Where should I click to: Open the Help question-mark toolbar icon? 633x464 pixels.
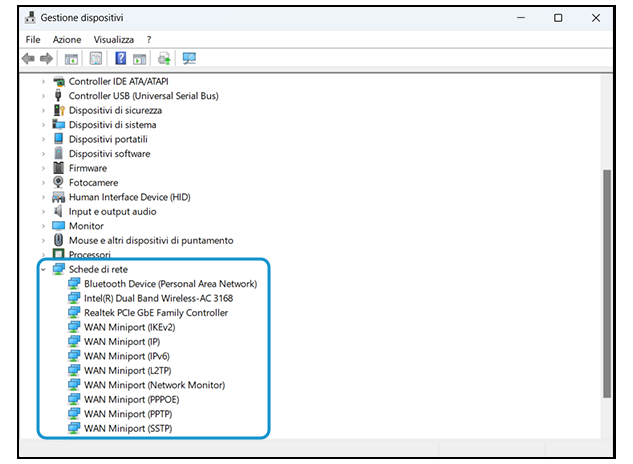click(120, 59)
